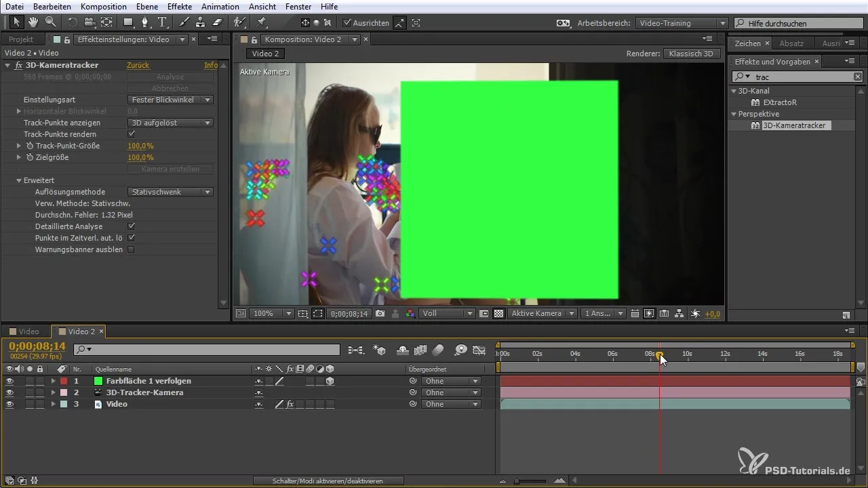Show channel and color management settings
This screenshot has height=488, width=868.
[x=410, y=314]
